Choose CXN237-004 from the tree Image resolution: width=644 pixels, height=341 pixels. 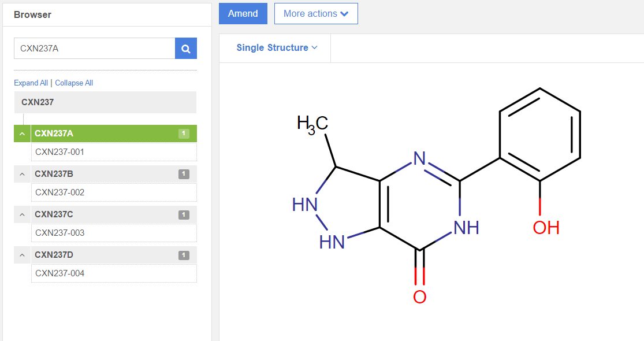tap(60, 273)
